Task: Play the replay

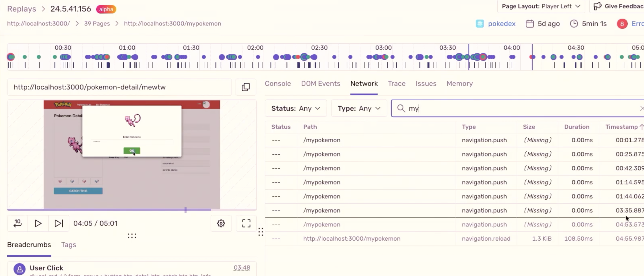Action: point(38,223)
